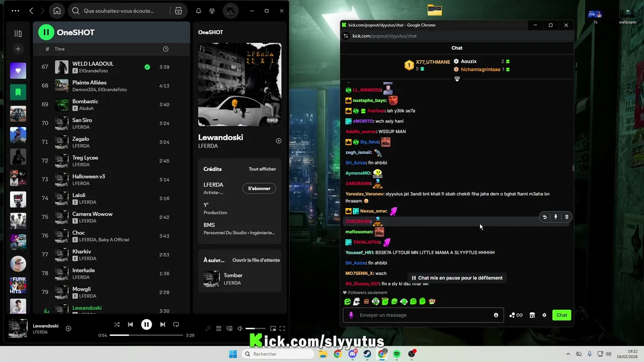
Task: Toggle repeat mode in player bar
Action: point(176,324)
